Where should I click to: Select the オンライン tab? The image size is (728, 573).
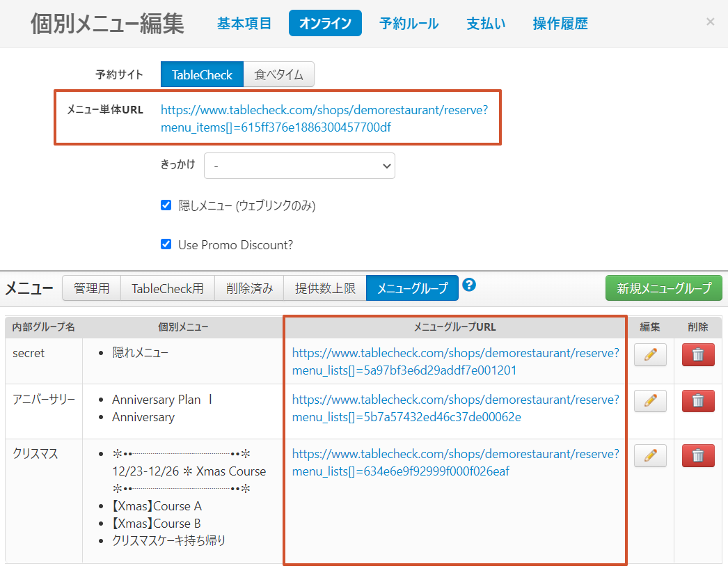tap(325, 23)
